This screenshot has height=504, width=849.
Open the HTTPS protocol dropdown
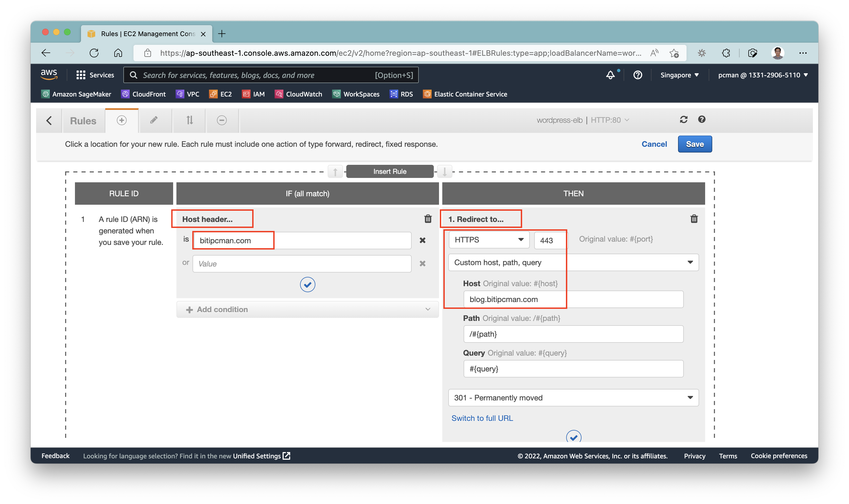[489, 240]
